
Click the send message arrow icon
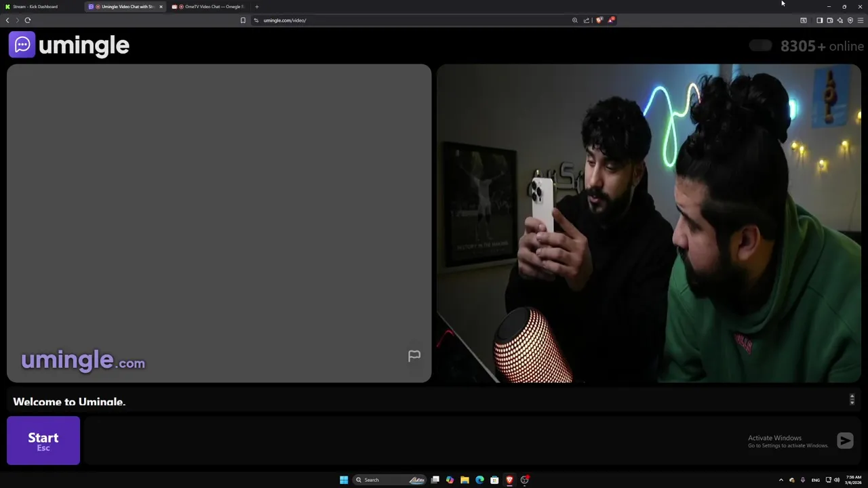[x=845, y=441]
